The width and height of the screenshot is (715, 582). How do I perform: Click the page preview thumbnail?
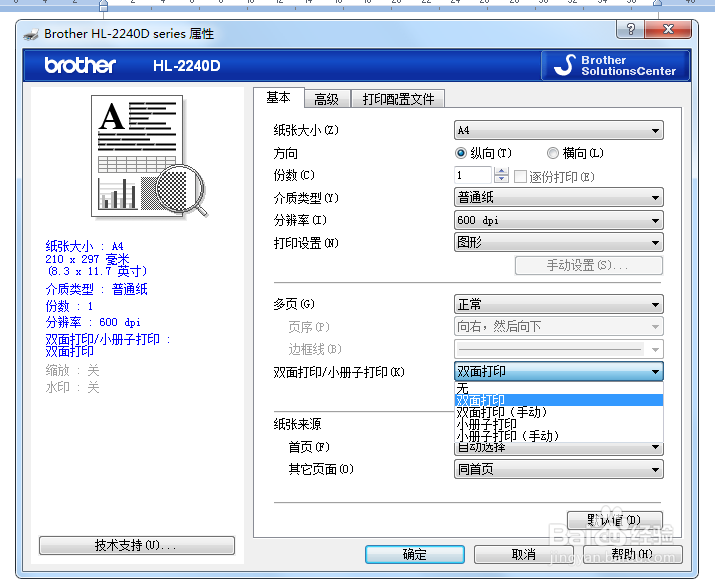(x=149, y=156)
